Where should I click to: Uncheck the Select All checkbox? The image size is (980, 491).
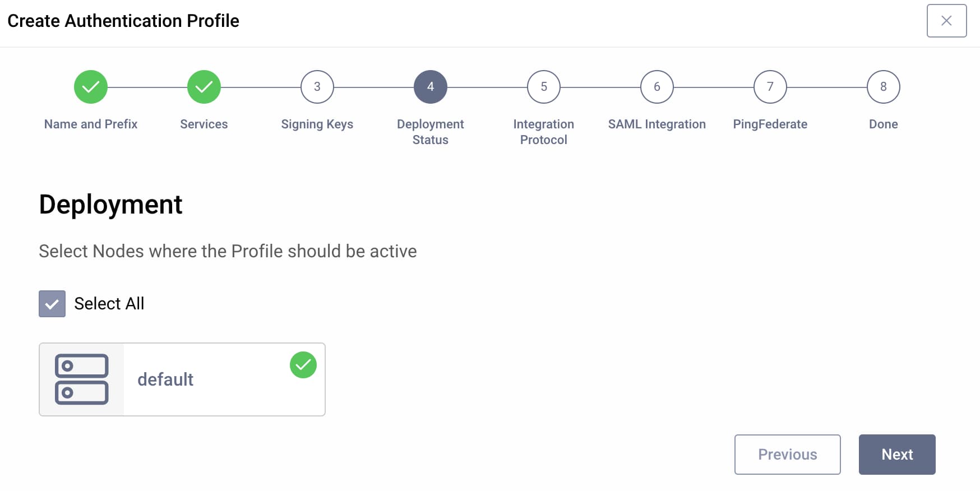pyautogui.click(x=52, y=303)
